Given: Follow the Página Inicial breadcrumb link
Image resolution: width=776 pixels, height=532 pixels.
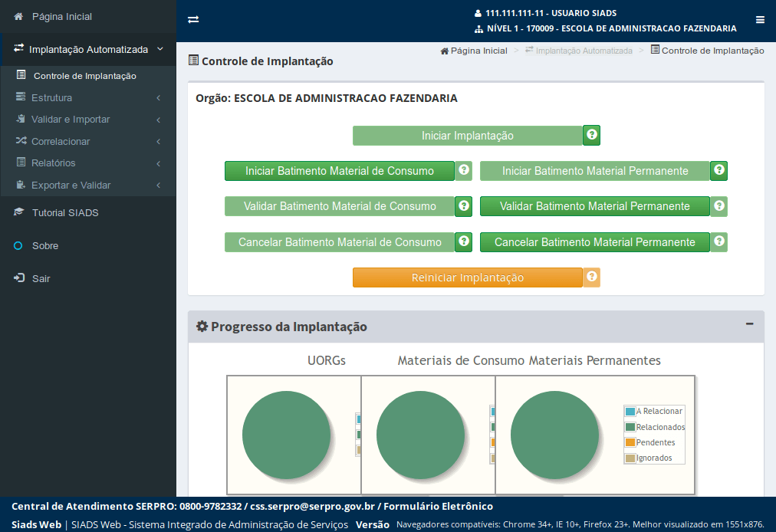Looking at the screenshot, I should [x=474, y=51].
